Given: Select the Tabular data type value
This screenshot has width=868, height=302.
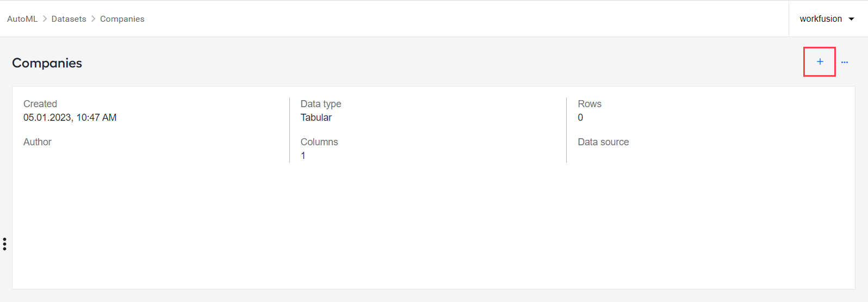Looking at the screenshot, I should [x=316, y=118].
